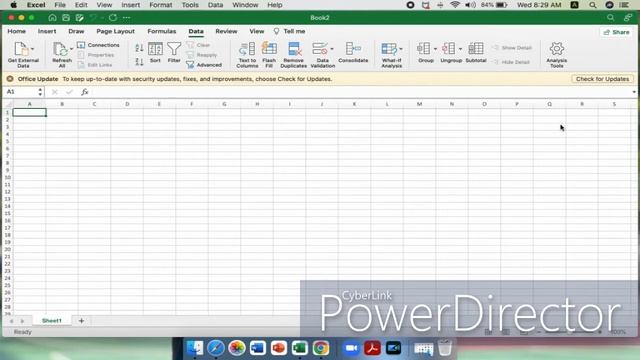Open the Review tab
The width and height of the screenshot is (640, 360).
coord(226,31)
